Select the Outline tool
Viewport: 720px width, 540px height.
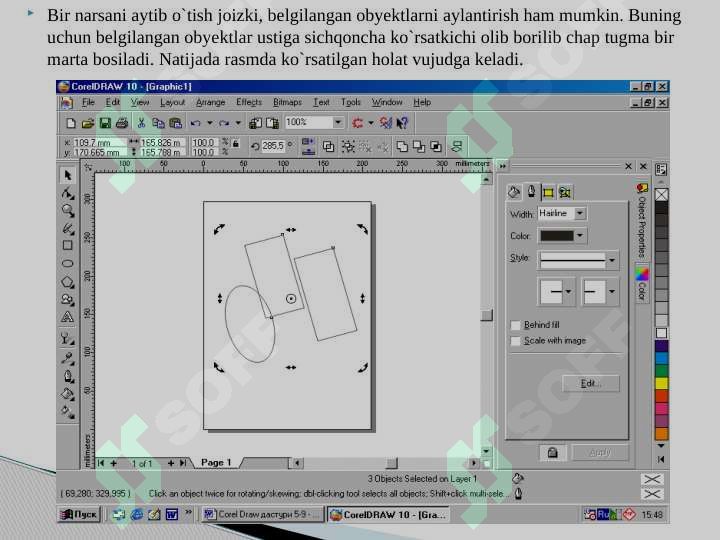pyautogui.click(x=68, y=376)
